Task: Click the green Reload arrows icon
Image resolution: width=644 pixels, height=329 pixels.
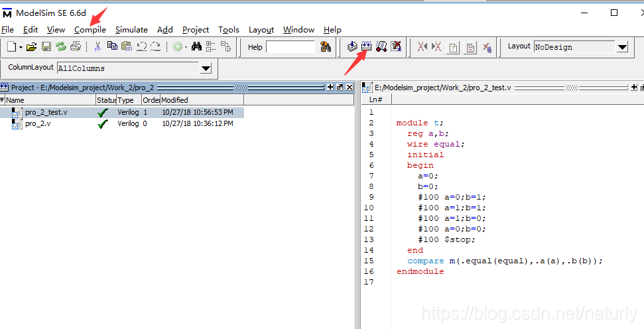Action: coord(61,47)
